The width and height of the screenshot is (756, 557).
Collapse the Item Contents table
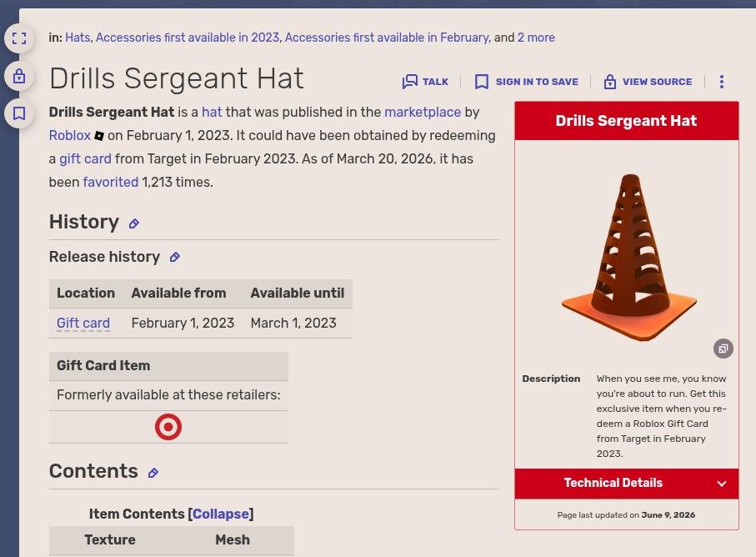pyautogui.click(x=221, y=514)
